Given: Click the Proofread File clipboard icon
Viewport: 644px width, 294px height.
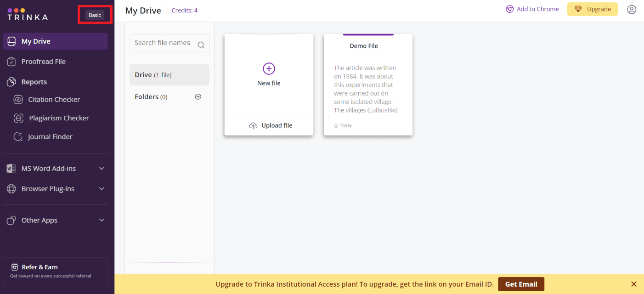Looking at the screenshot, I should (12, 62).
